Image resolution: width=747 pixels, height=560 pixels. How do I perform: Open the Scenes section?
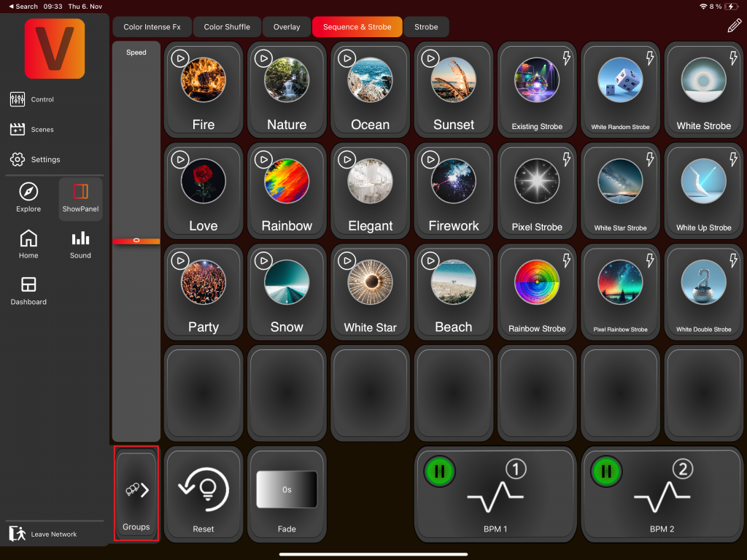33,129
